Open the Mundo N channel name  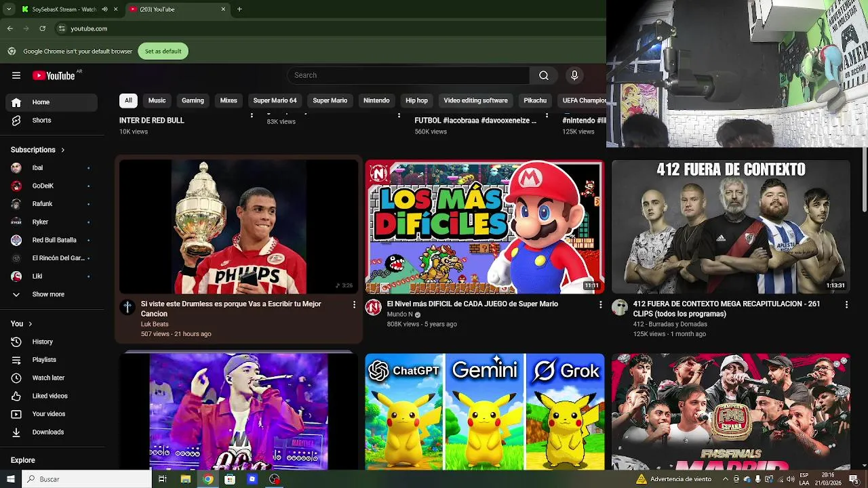(399, 314)
